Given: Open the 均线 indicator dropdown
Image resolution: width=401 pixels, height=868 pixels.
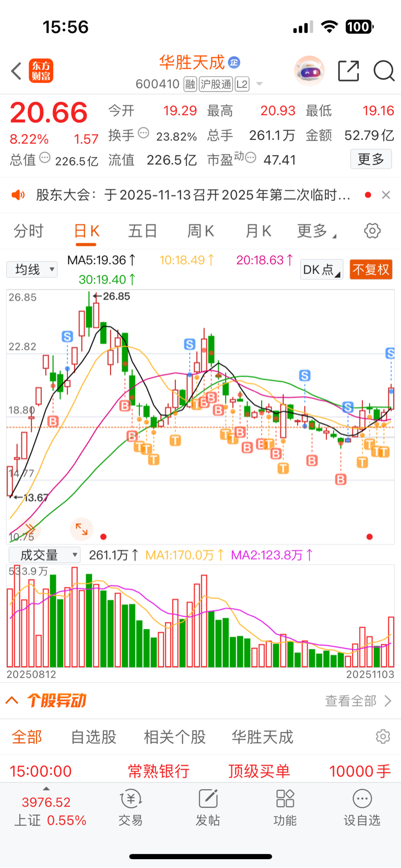Looking at the screenshot, I should pos(32,269).
